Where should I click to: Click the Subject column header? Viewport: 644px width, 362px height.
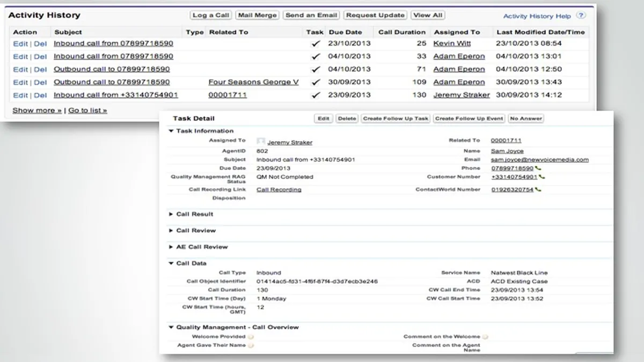click(x=68, y=32)
